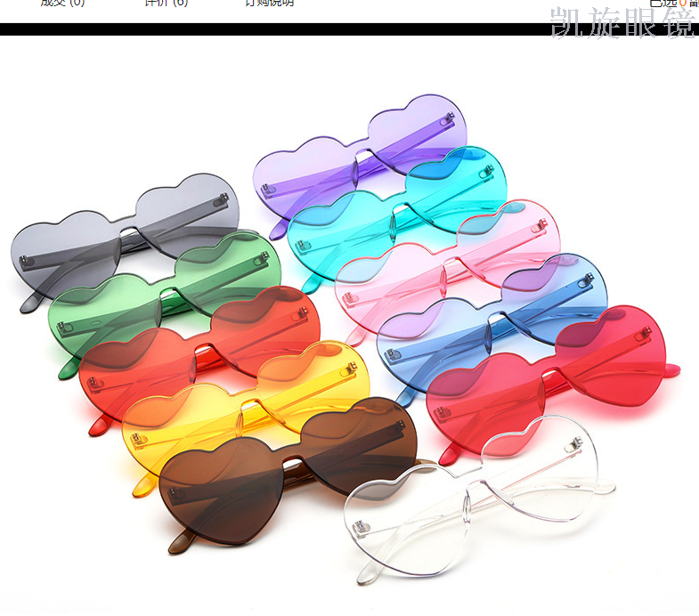Click the 已选 selected count link
This screenshot has width=699, height=616.
pos(663,4)
